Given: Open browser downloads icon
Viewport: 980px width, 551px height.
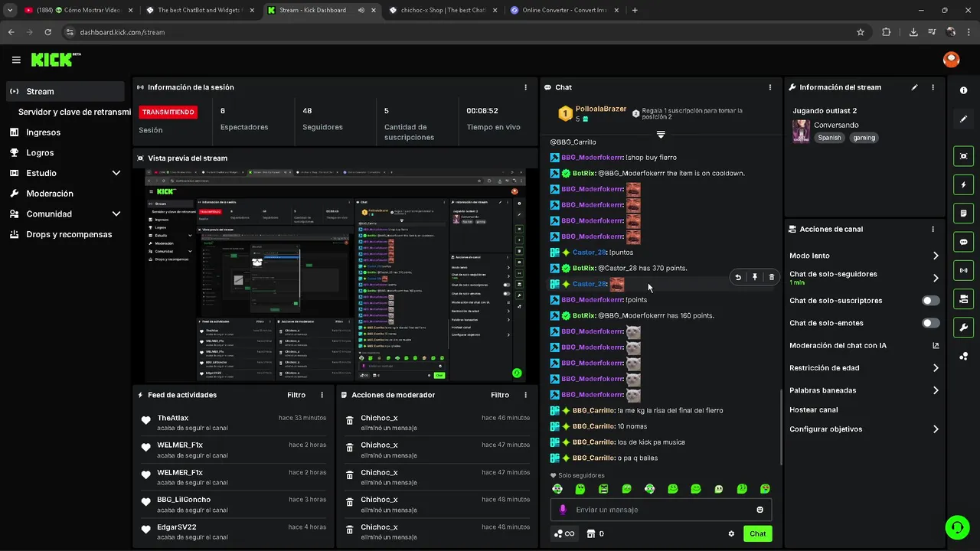Looking at the screenshot, I should (x=913, y=32).
